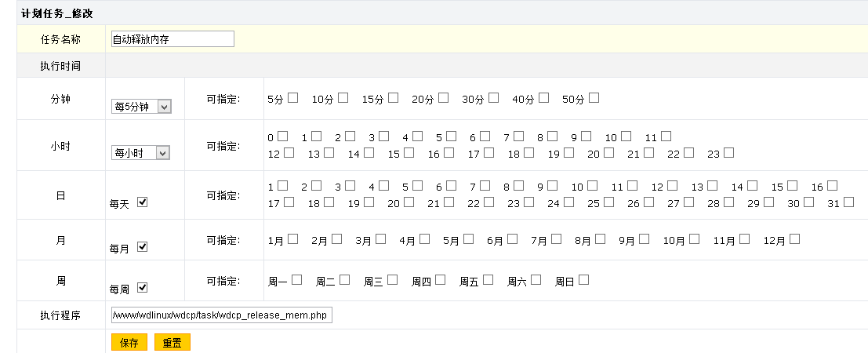Check the 50分 minute checkbox
The width and height of the screenshot is (868, 353).
pos(594,98)
